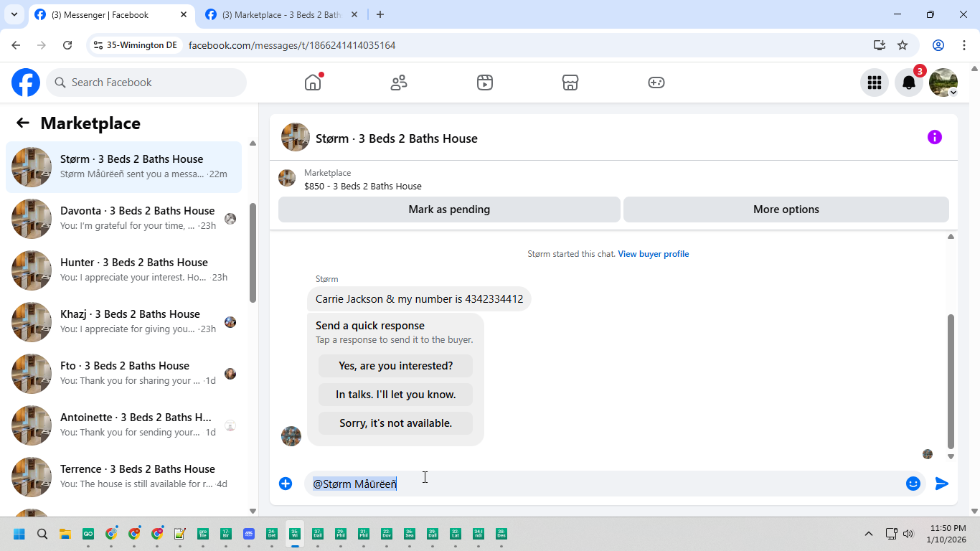Open a new browser tab
This screenshot has width=980, height=551.
click(x=380, y=14)
